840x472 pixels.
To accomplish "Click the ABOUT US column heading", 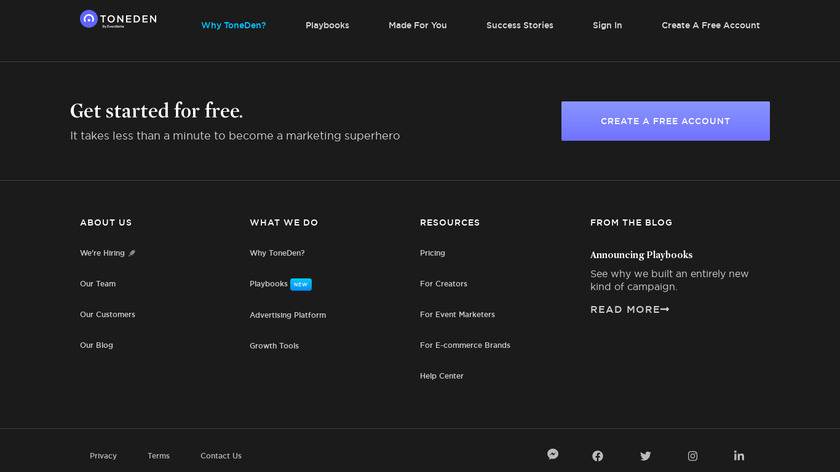I will point(106,222).
